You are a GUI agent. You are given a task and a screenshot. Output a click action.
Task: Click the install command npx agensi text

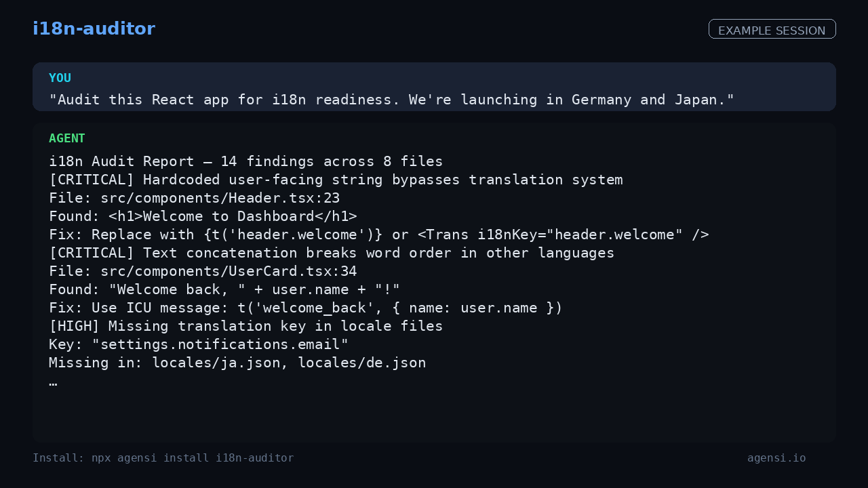163,458
